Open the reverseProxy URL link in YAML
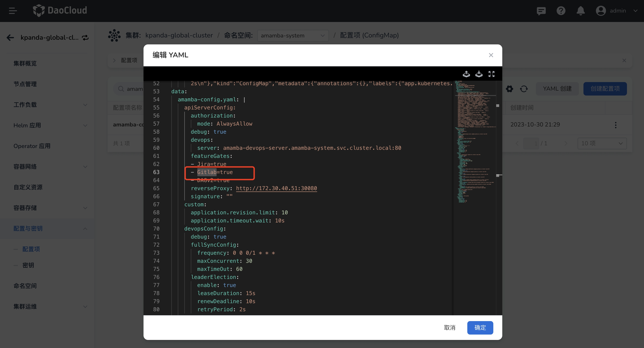Image resolution: width=644 pixels, height=348 pixels. pyautogui.click(x=276, y=188)
